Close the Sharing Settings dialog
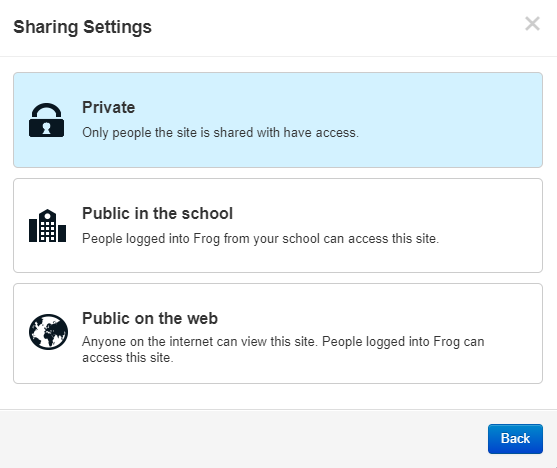557x468 pixels. pos(532,24)
